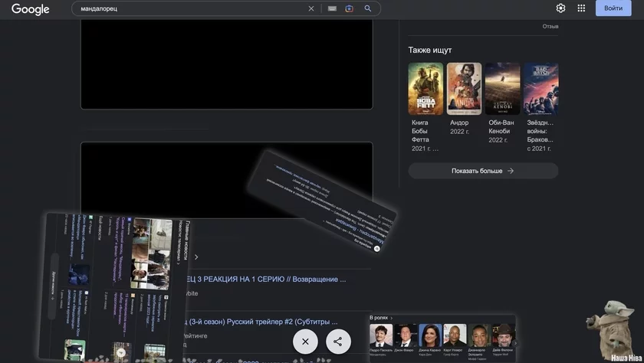644x363 pixels.
Task: Open the Bad Batch poster thumbnail
Action: [x=540, y=89]
